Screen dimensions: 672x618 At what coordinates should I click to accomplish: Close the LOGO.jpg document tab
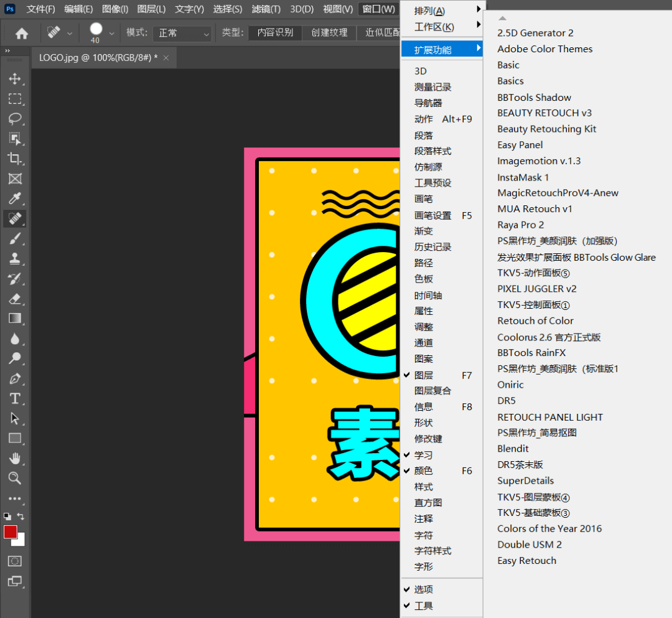pyautogui.click(x=166, y=57)
